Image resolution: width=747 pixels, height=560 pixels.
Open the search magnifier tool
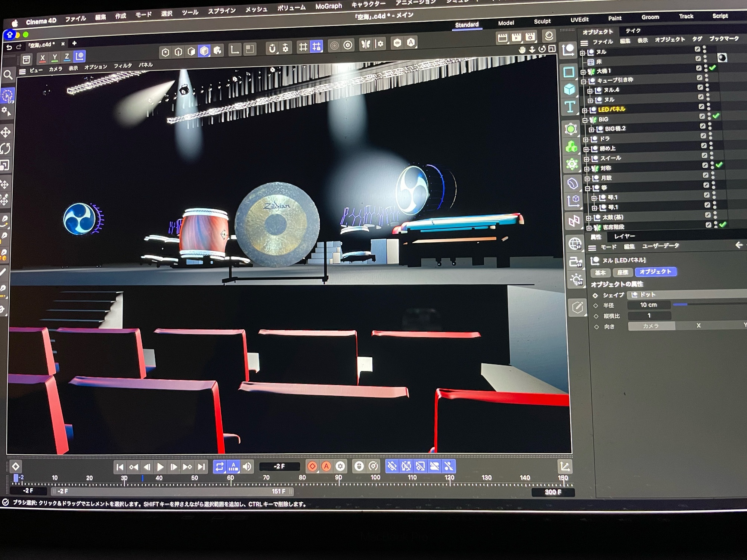pos(8,75)
